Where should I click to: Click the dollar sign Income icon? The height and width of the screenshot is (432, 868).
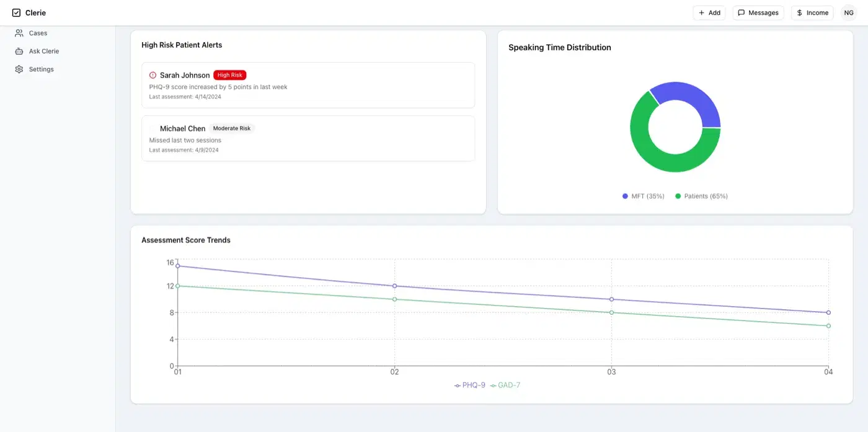pos(800,12)
